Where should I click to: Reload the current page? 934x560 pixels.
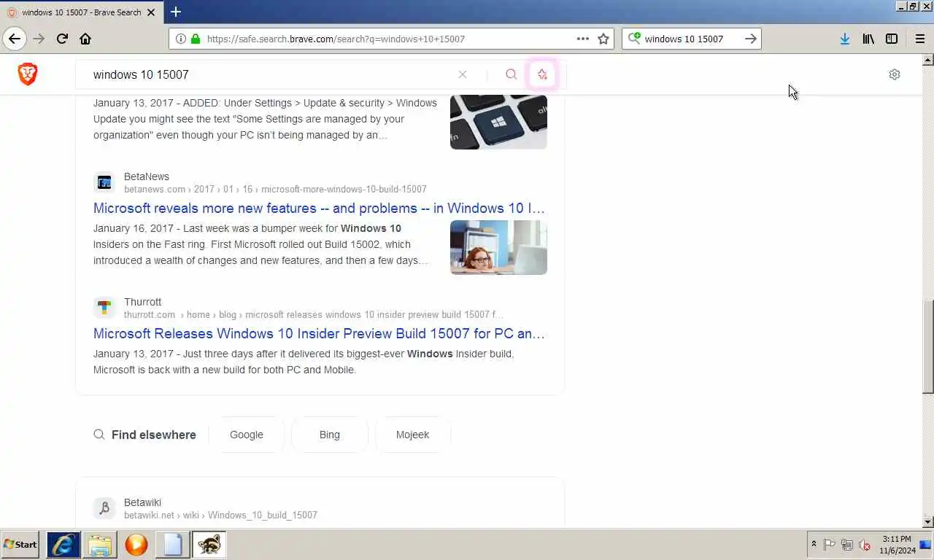click(62, 39)
